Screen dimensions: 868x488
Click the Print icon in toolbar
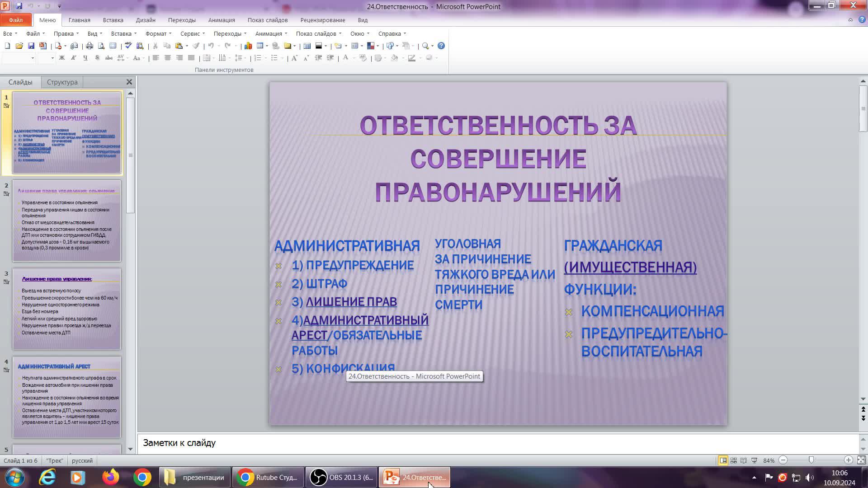pyautogui.click(x=90, y=46)
